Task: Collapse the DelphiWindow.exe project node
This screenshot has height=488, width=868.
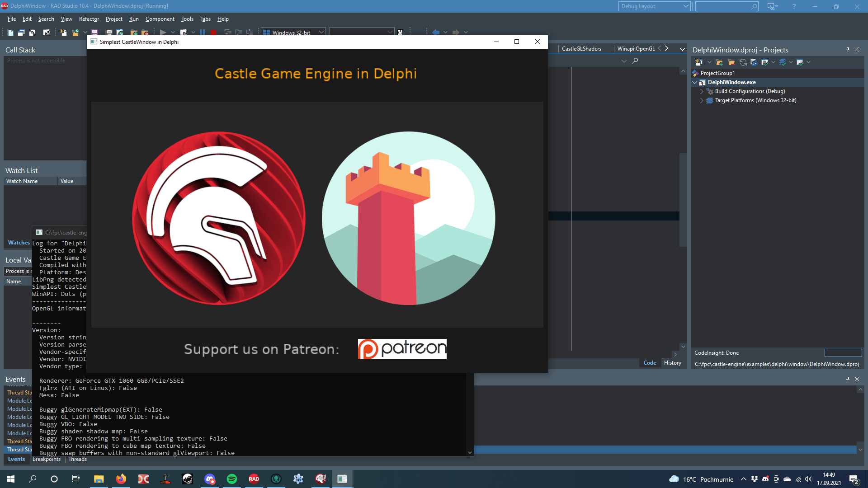Action: [695, 82]
